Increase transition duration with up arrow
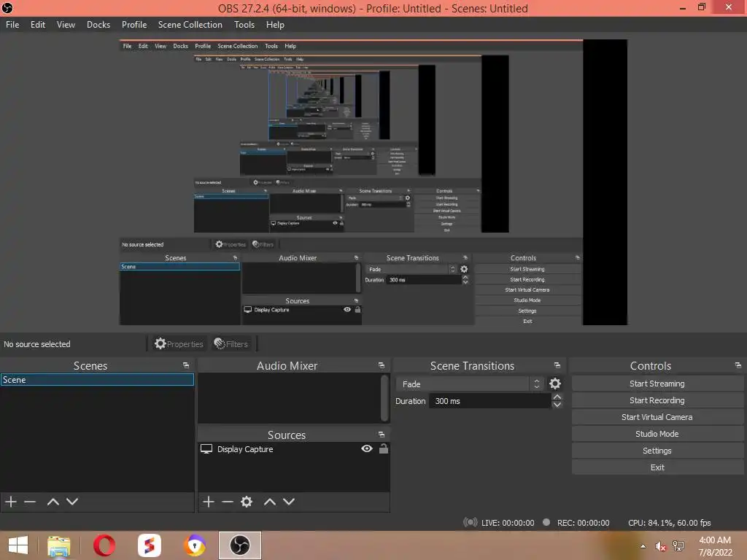The height and width of the screenshot is (560, 747). 557,397
